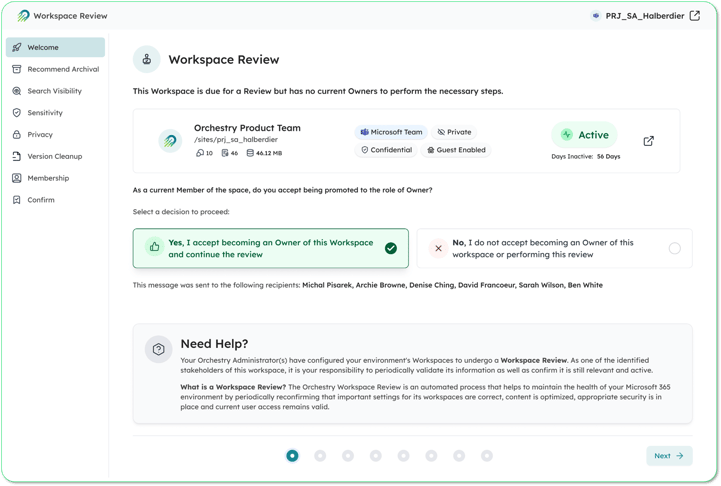Go to Recommend Archival step
The image size is (721, 486).
point(55,69)
